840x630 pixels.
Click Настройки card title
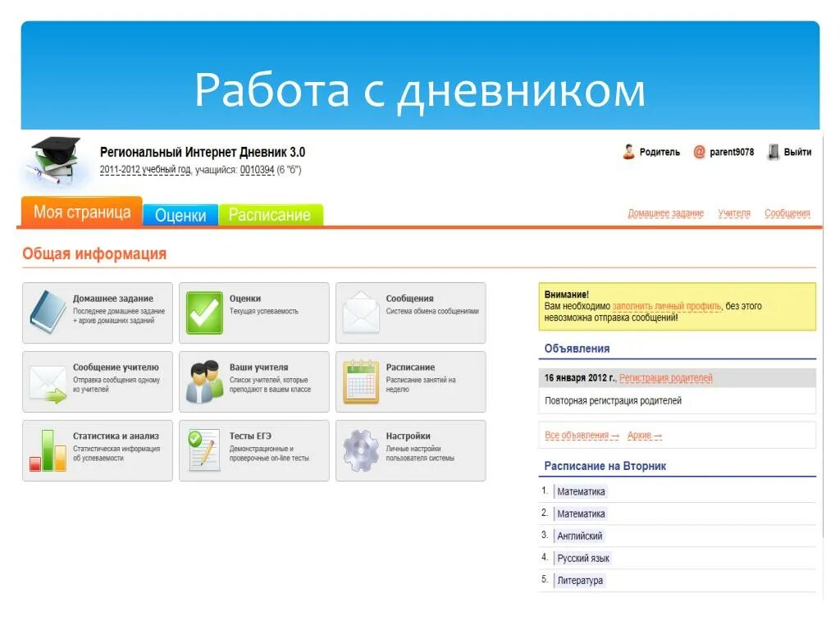(409, 436)
